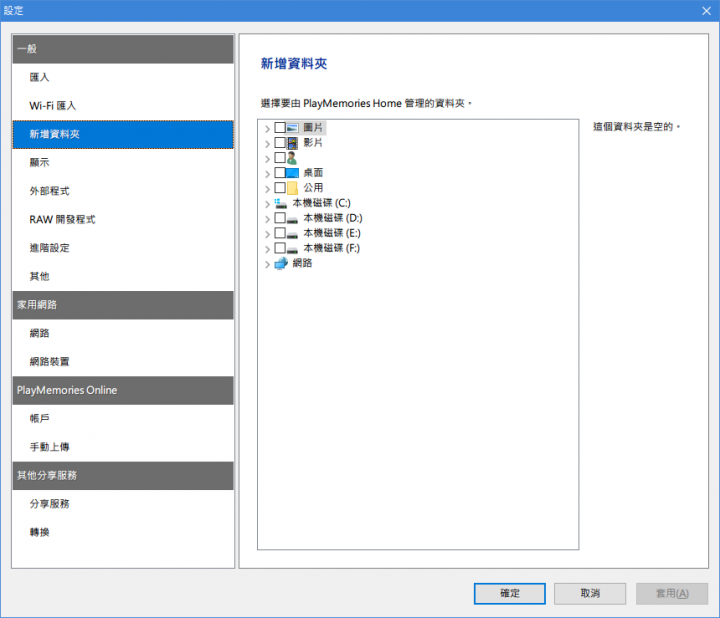Image resolution: width=720 pixels, height=618 pixels.
Task: Open the 網路裝置 settings page
Action: 123,362
